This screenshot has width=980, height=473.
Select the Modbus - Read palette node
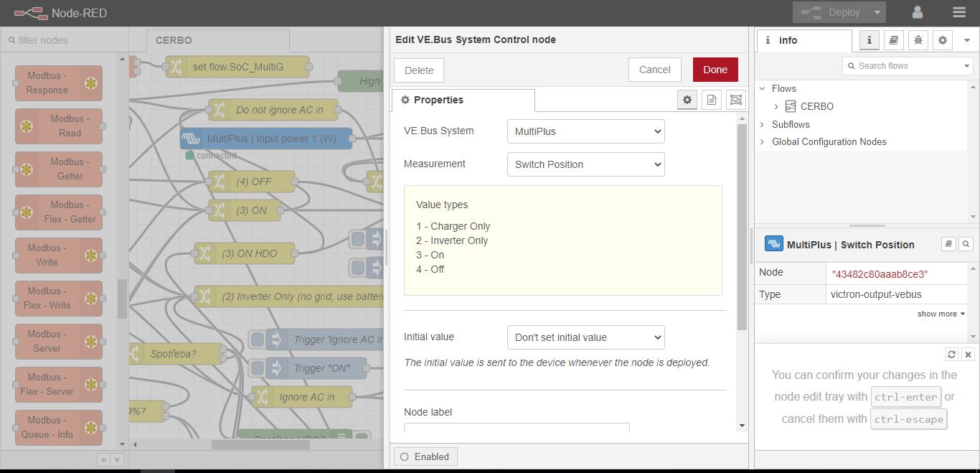59,126
